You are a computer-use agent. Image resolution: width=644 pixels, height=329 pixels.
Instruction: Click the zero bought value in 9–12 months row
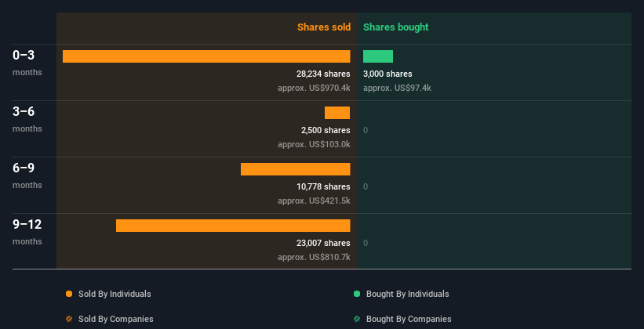click(366, 244)
